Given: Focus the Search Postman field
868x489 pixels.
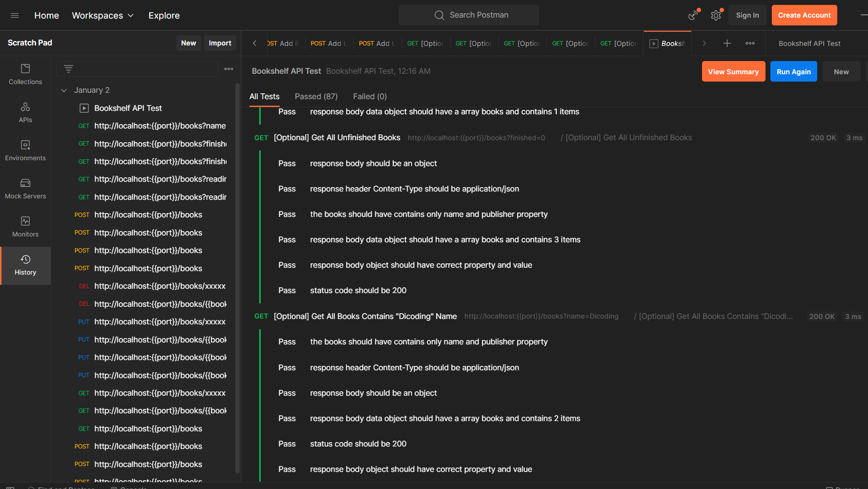Looking at the screenshot, I should pyautogui.click(x=469, y=15).
